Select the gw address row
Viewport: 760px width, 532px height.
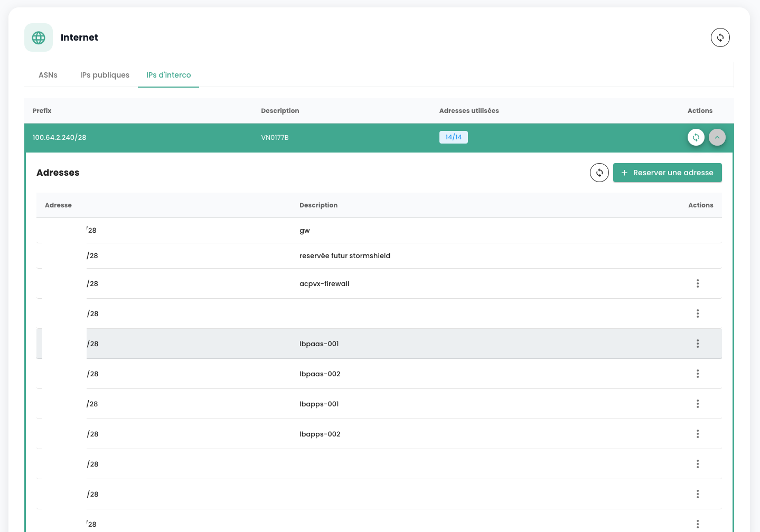pyautogui.click(x=305, y=231)
